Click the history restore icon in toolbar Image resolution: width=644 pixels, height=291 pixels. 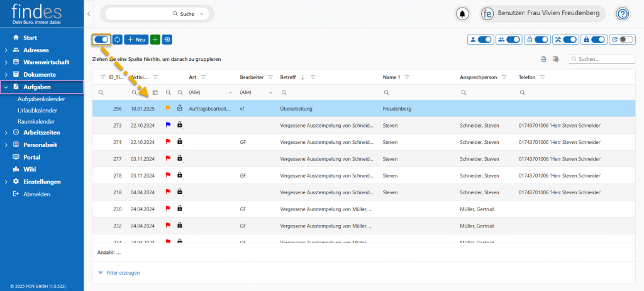click(167, 40)
